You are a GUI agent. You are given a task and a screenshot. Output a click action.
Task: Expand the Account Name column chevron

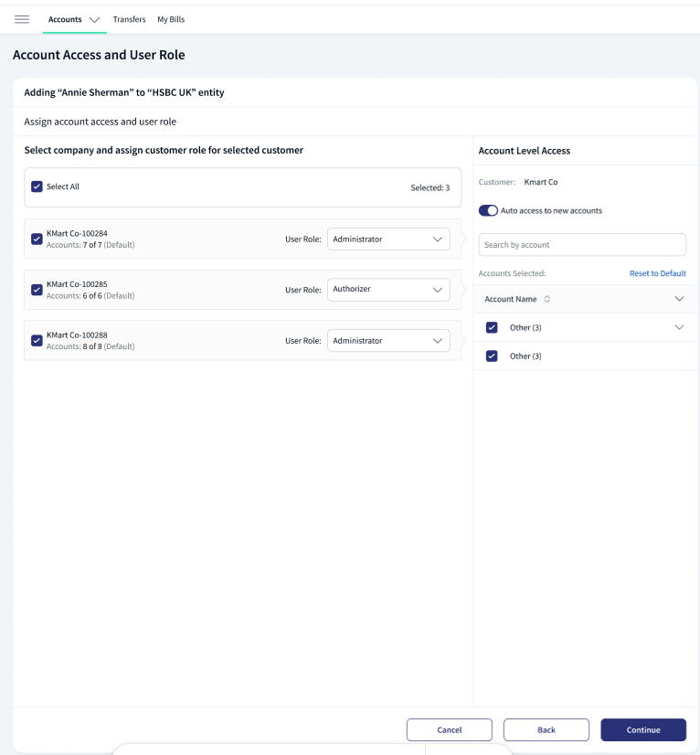coord(679,299)
